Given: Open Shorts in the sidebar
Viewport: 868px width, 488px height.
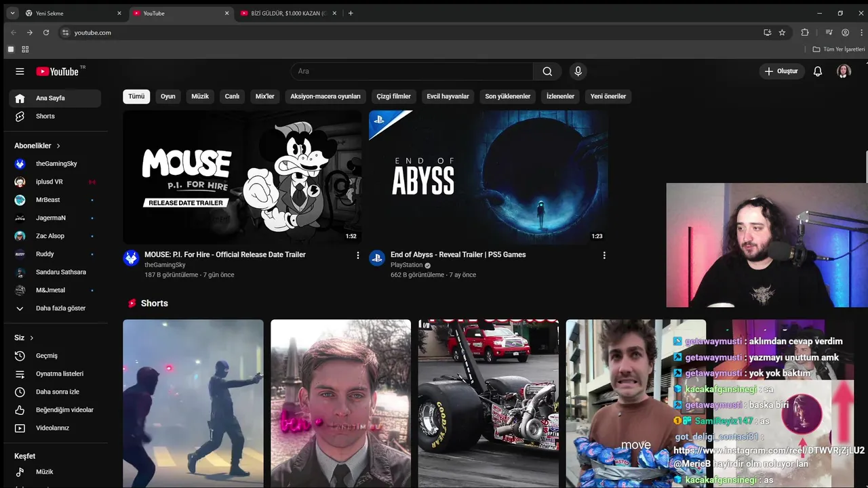Looking at the screenshot, I should point(55,116).
